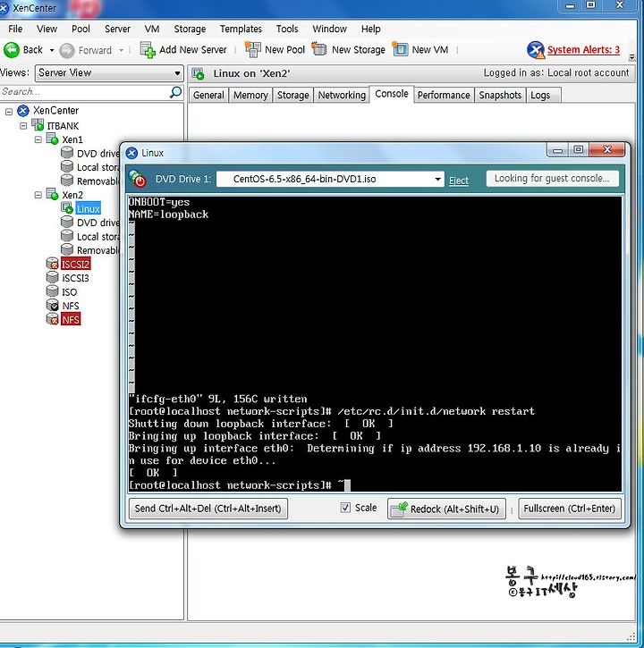This screenshot has width=644, height=648.
Task: Switch to the Memory tab
Action: 250,95
